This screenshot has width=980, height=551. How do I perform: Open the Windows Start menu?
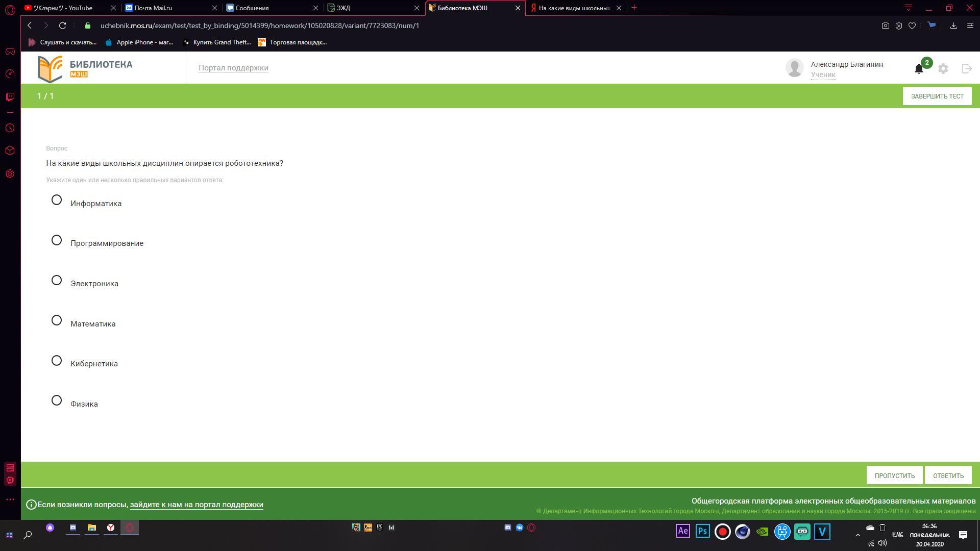tap(9, 535)
